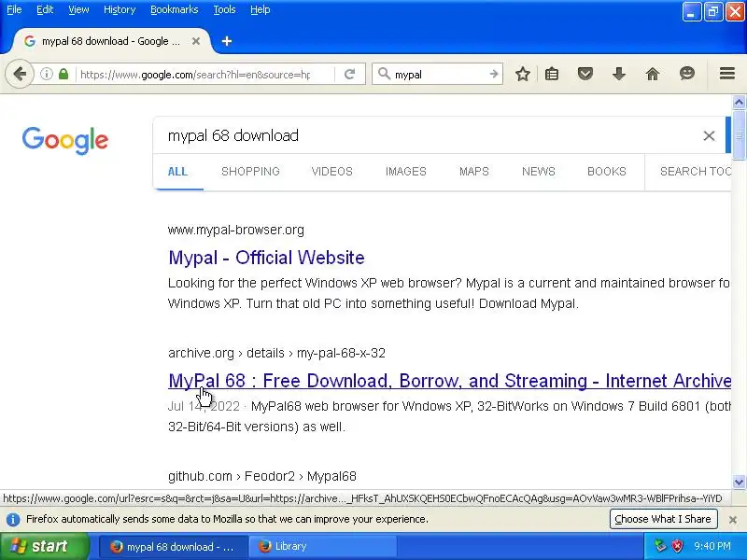Clear the Google search box with X
The width and height of the screenshot is (747, 560).
(709, 135)
